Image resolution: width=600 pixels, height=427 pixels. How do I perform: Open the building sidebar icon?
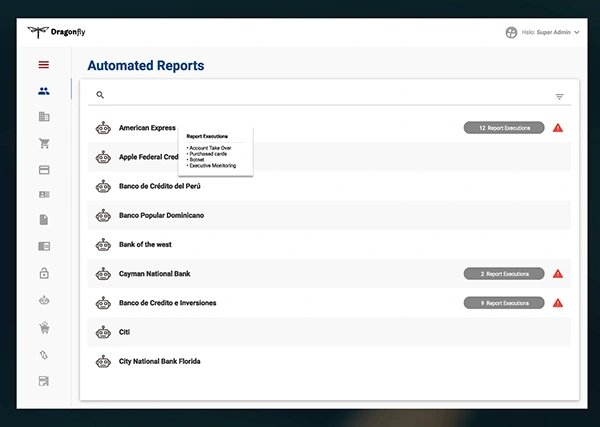point(44,117)
